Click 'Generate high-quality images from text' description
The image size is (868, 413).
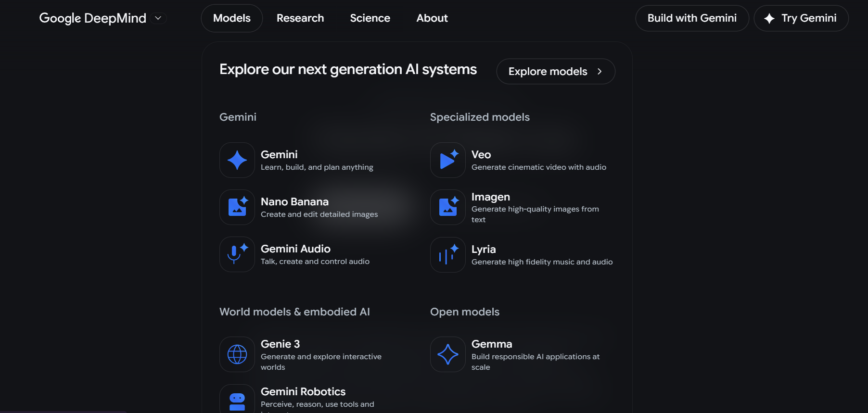click(535, 214)
